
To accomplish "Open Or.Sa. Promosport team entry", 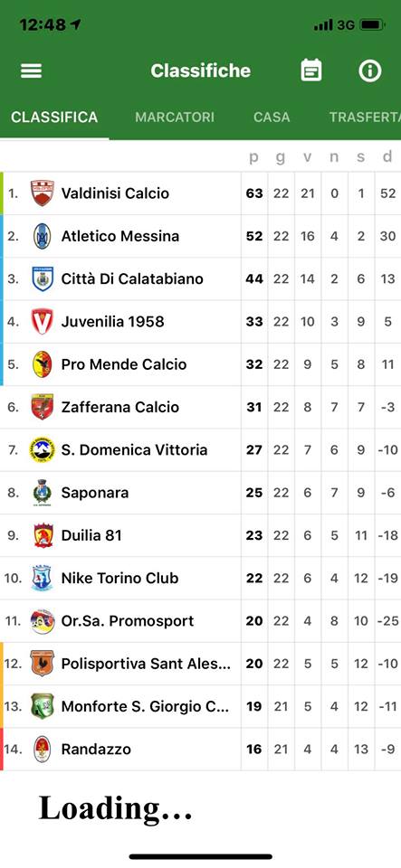I will 201,621.
